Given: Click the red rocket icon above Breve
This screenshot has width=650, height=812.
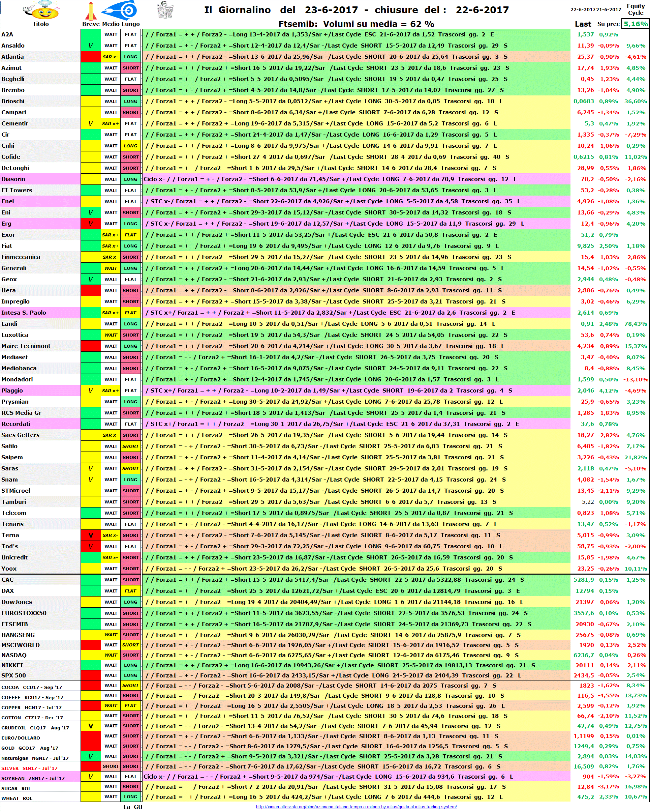Looking at the screenshot, I should [90, 10].
